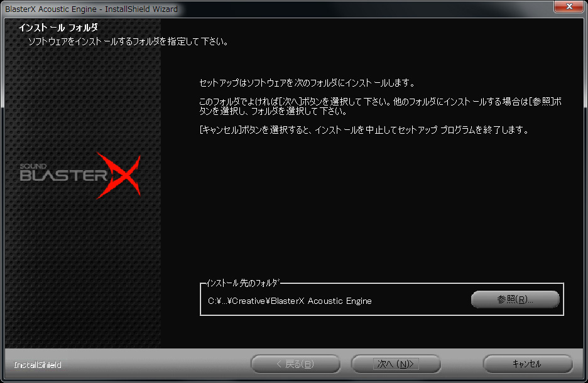This screenshot has height=383, width=588.
Task: Click the Sound BlasterX logo
Action: pos(80,175)
